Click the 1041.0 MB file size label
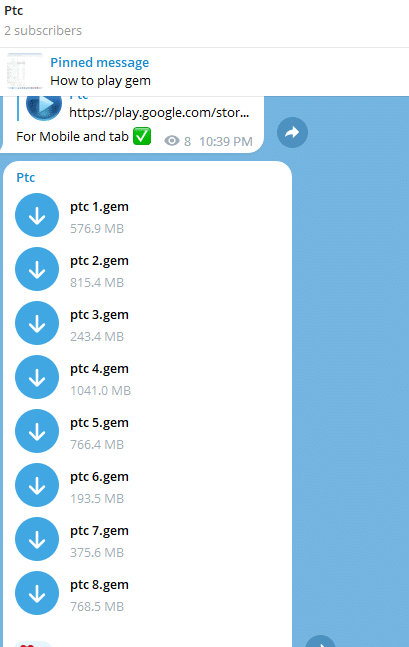Viewport: 409px width, 647px height. coord(100,390)
